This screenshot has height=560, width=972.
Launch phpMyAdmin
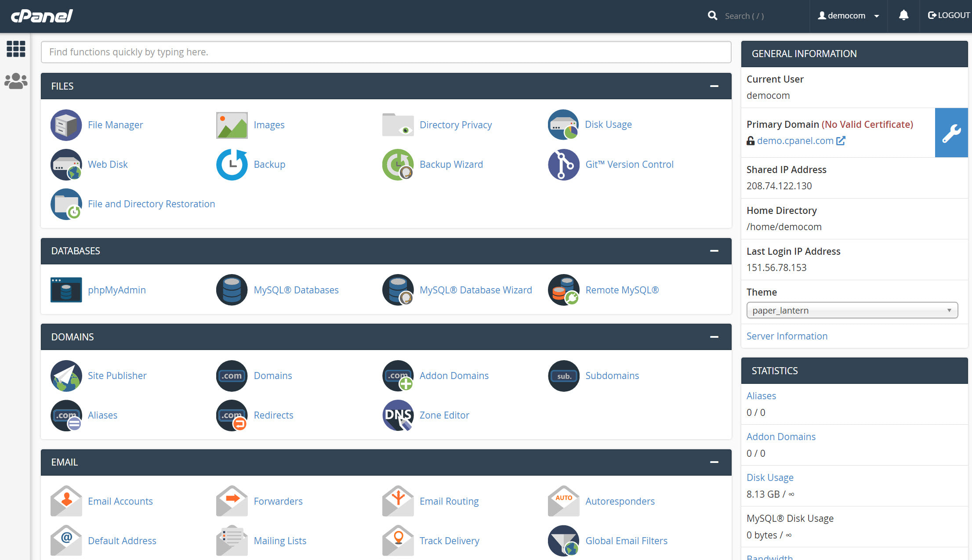[x=116, y=290]
